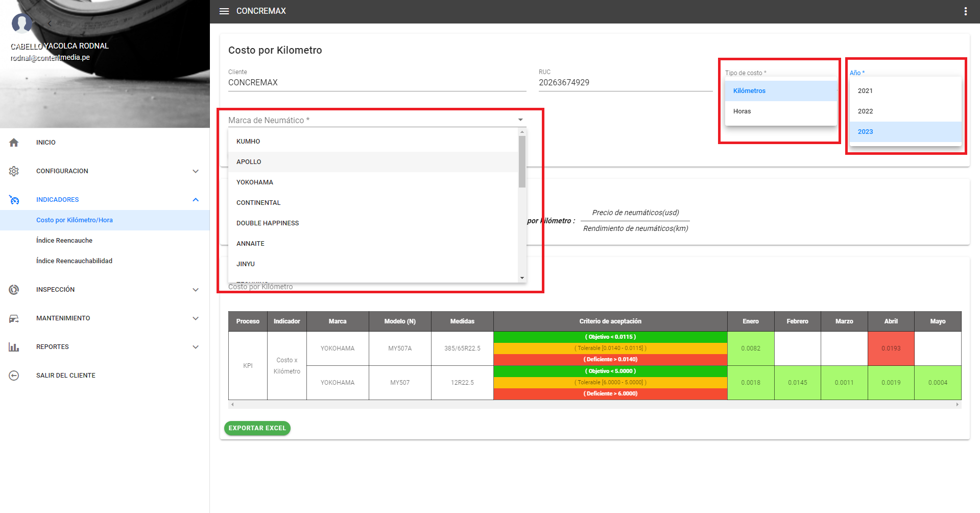Open Índice Reencauche page
This screenshot has height=513, width=980.
[64, 241]
